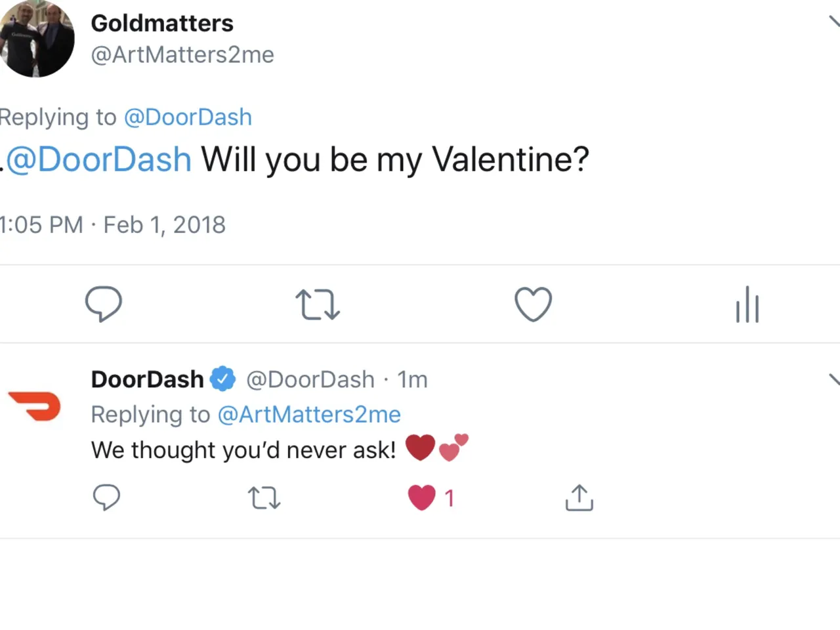Open the DoorDash logo avatar

[34, 406]
